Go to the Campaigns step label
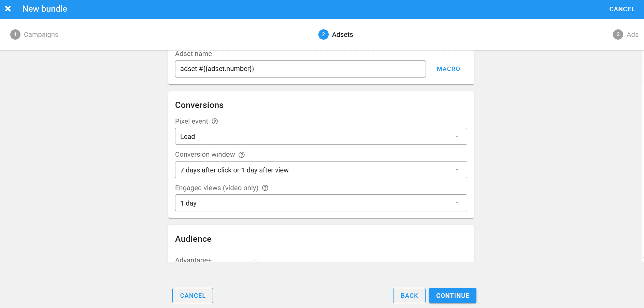This screenshot has height=308, width=644. 41,34
